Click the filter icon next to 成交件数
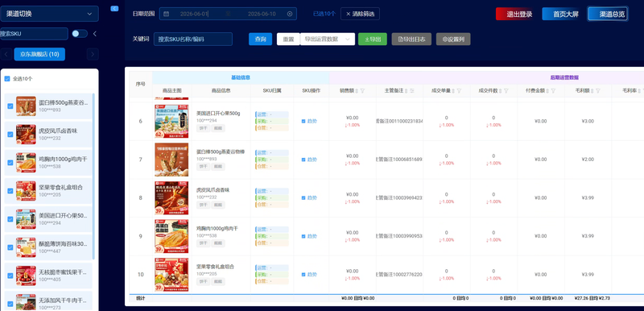 pyautogui.click(x=506, y=91)
